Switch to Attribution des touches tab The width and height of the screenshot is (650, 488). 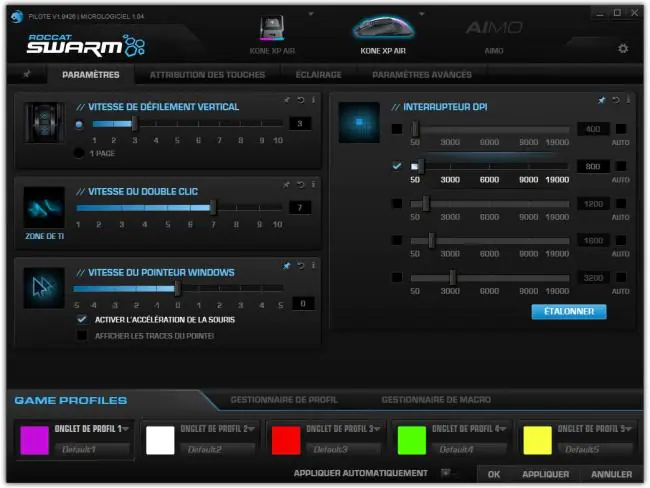tap(207, 75)
